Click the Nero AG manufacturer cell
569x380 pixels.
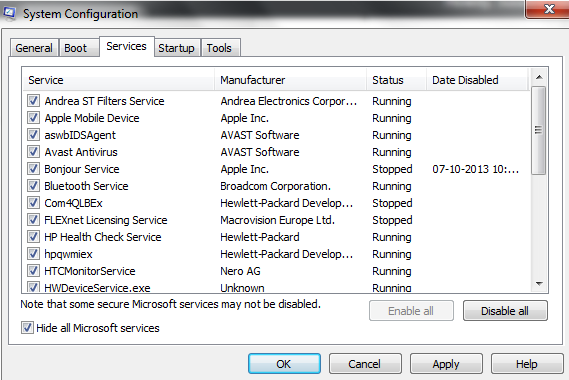tap(240, 271)
